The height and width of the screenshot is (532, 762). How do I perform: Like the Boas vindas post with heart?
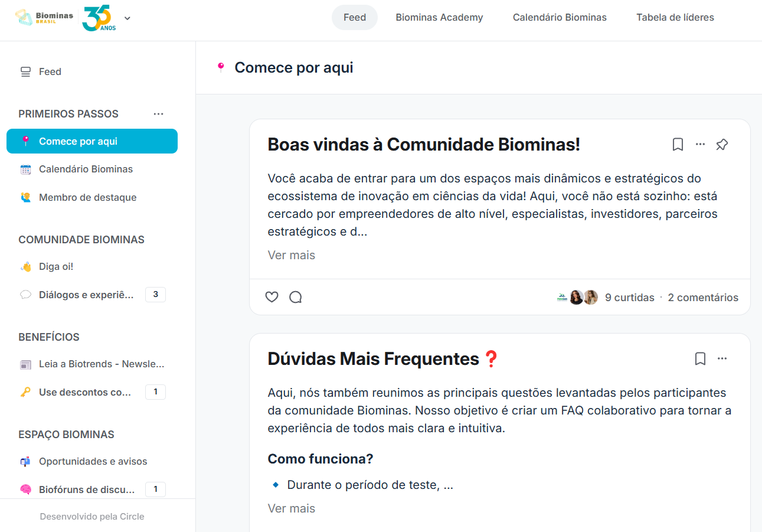point(272,297)
